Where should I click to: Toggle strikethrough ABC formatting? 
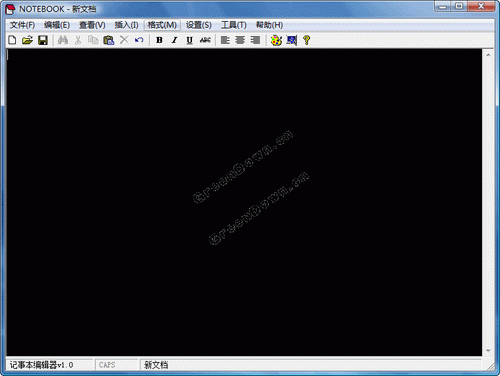pyautogui.click(x=205, y=40)
